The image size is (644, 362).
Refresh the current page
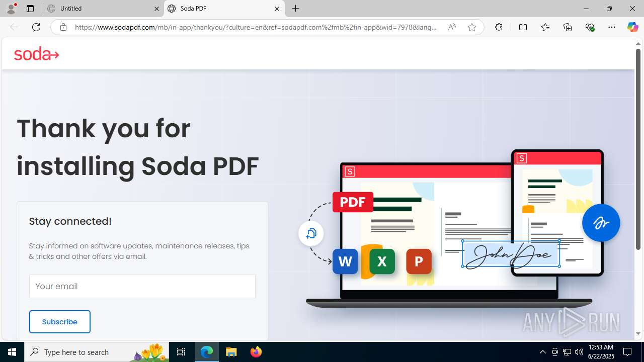coord(36,27)
